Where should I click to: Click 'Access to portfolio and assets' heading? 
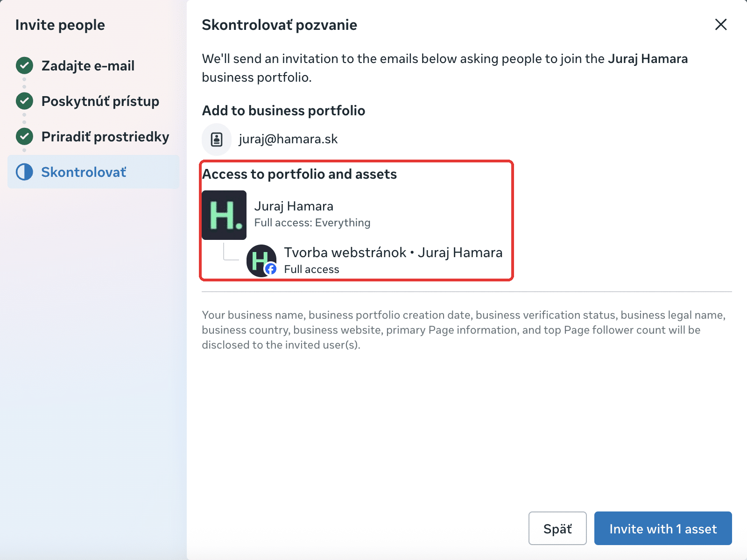coord(299,174)
